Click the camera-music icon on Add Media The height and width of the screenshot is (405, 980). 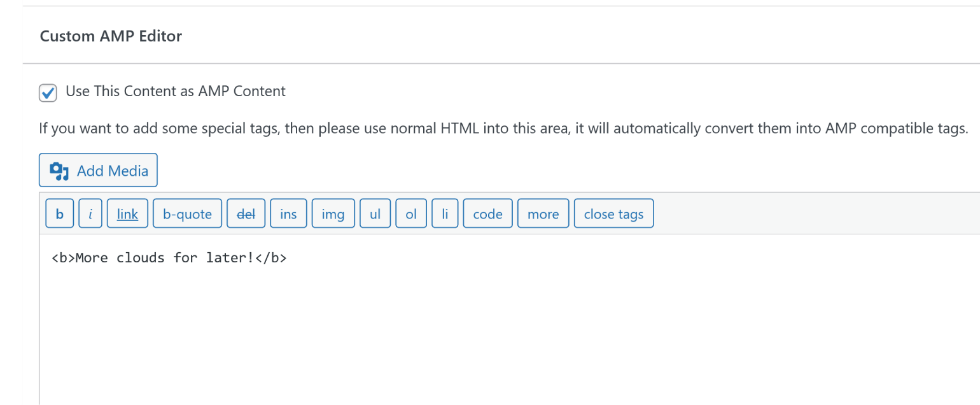pos(59,171)
